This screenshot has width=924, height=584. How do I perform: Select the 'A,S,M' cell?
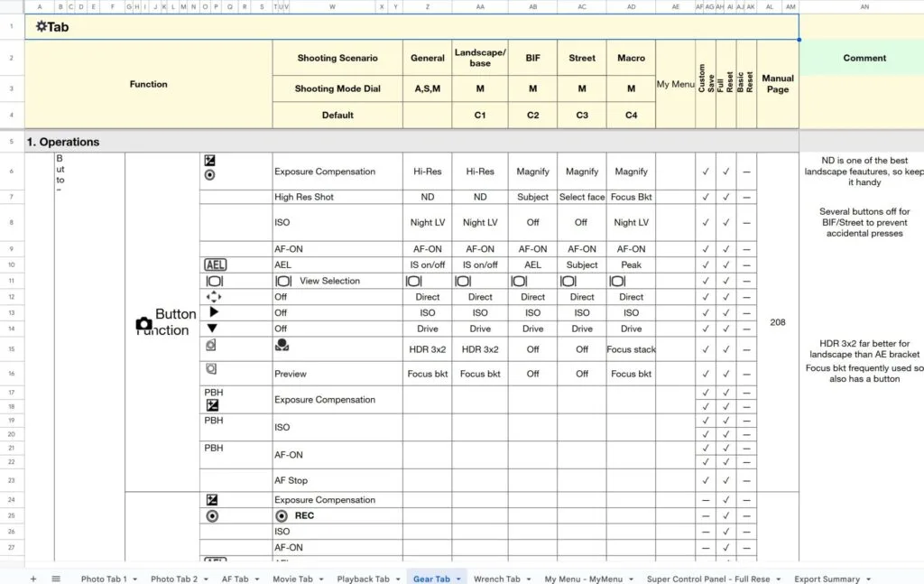tap(427, 88)
